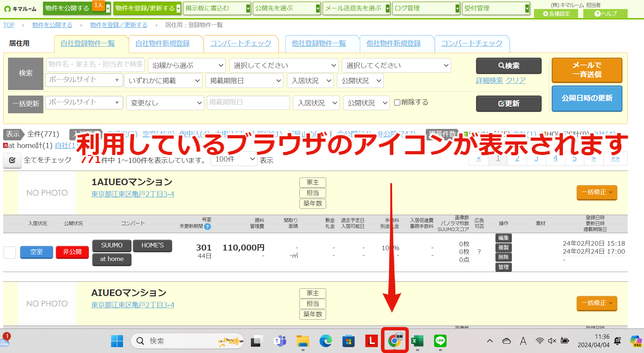Open the OneDrive cloud tray icon
The width and height of the screenshot is (644, 353).
507,341
